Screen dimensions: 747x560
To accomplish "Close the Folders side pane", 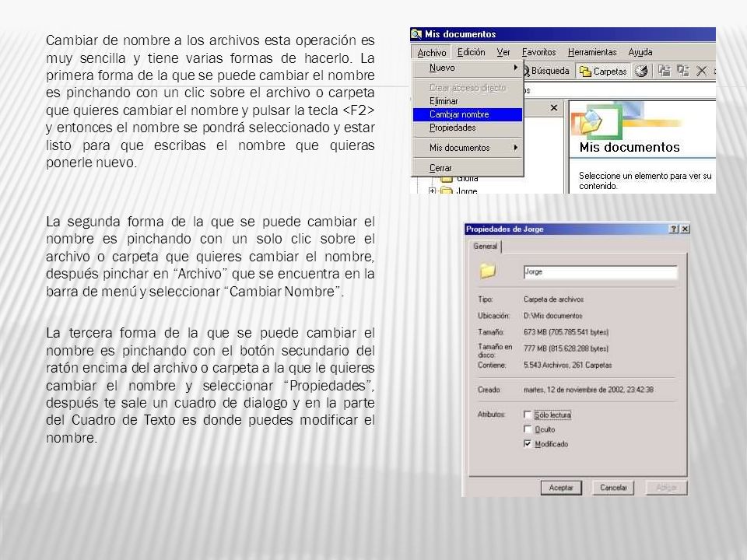I will [553, 107].
